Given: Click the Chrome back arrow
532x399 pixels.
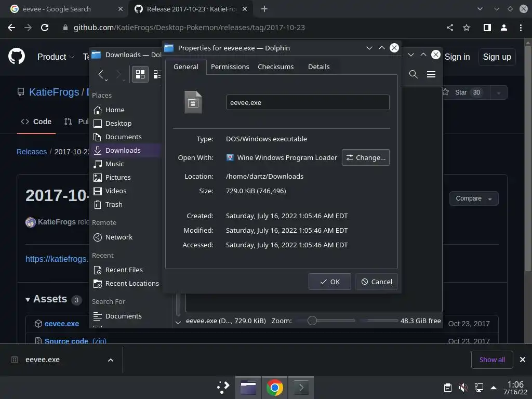Looking at the screenshot, I should [11, 28].
